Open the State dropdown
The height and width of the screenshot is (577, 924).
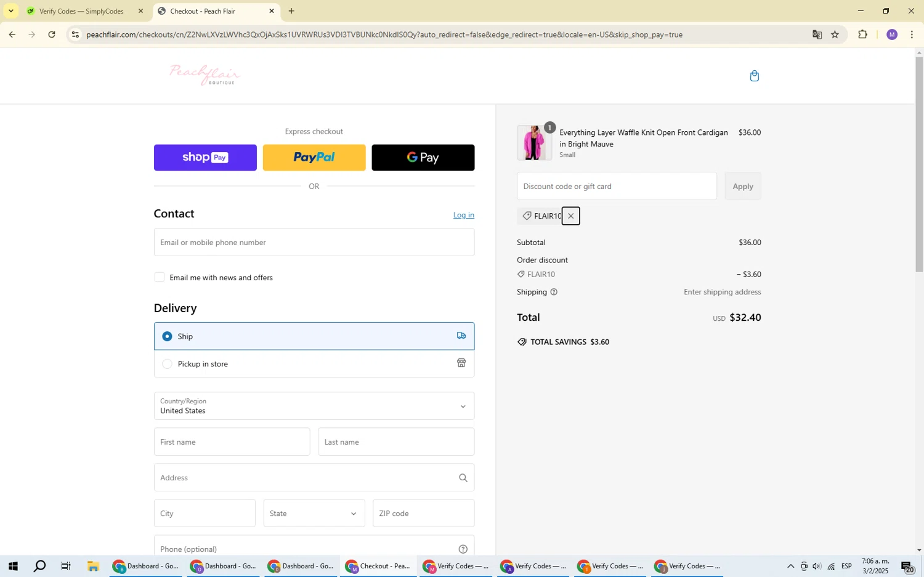click(x=314, y=513)
